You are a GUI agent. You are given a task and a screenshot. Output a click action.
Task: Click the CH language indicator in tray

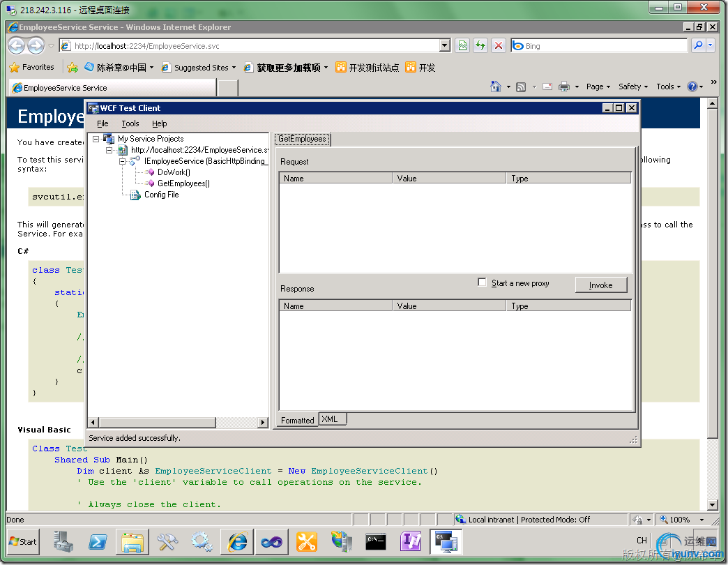point(642,541)
